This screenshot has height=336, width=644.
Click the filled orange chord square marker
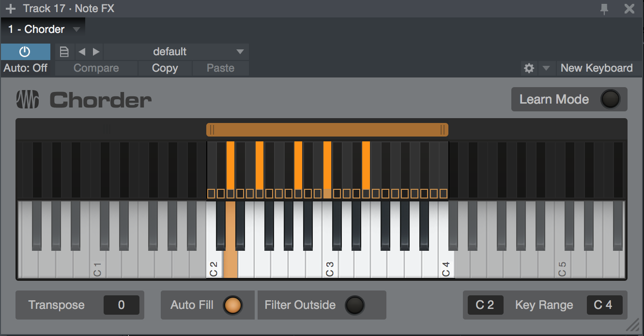point(328,194)
